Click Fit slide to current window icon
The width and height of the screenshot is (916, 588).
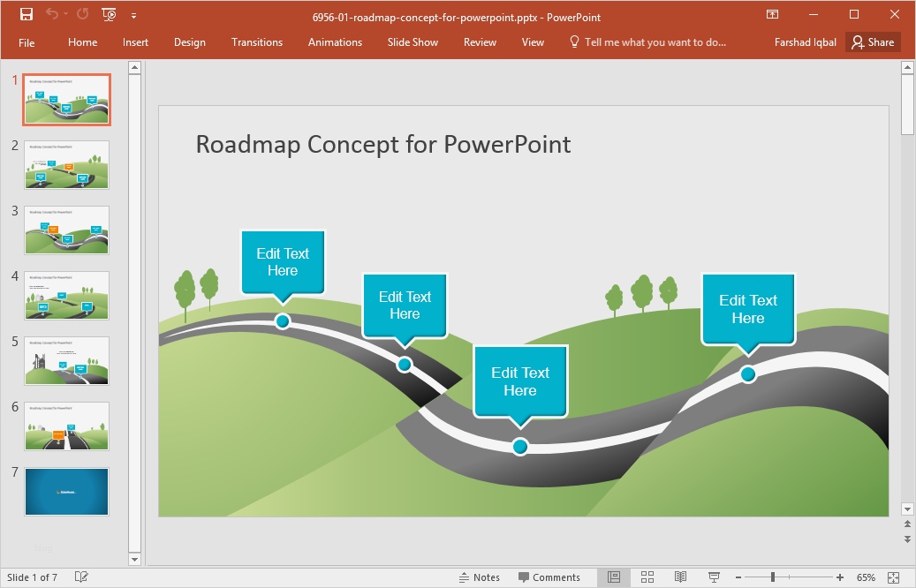[901, 577]
